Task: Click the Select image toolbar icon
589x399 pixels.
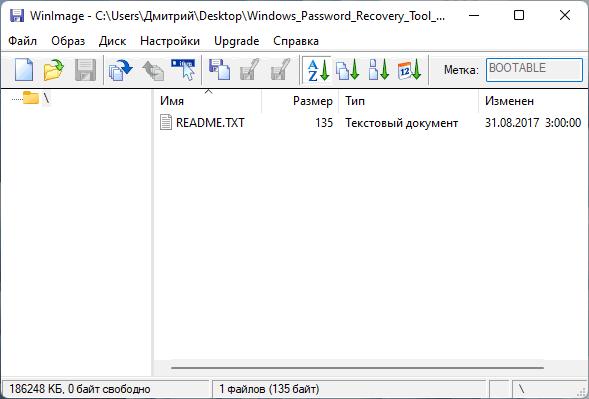Action: click(x=183, y=70)
